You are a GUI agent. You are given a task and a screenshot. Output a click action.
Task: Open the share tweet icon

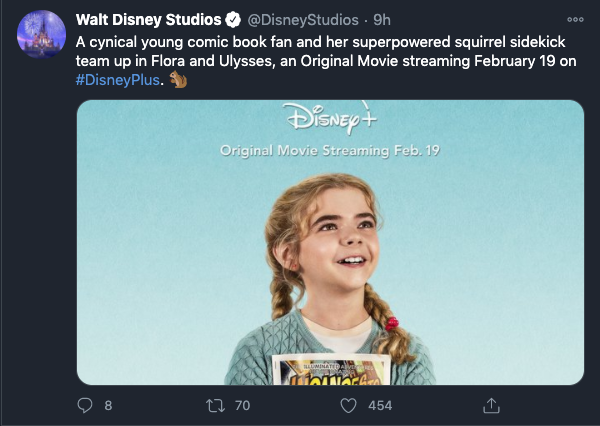pos(491,405)
